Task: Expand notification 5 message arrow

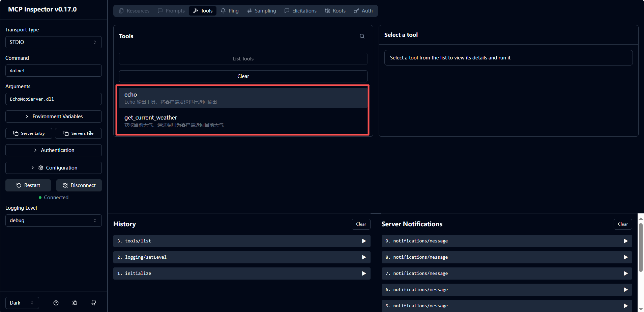Action: point(625,306)
